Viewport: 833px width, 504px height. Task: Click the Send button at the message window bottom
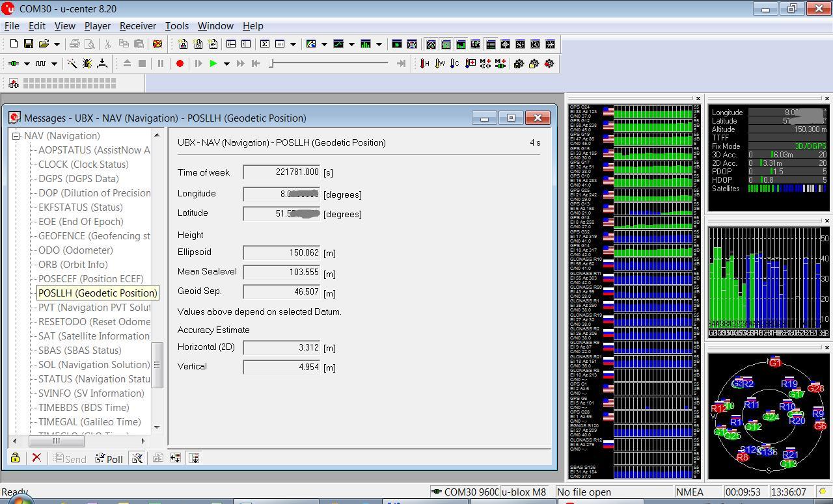coord(70,458)
